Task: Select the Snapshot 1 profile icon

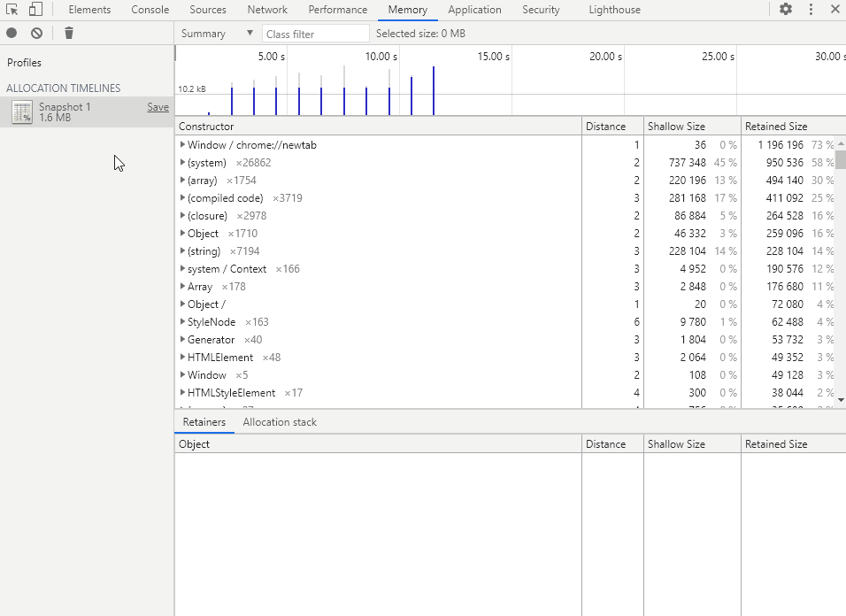Action: point(22,112)
